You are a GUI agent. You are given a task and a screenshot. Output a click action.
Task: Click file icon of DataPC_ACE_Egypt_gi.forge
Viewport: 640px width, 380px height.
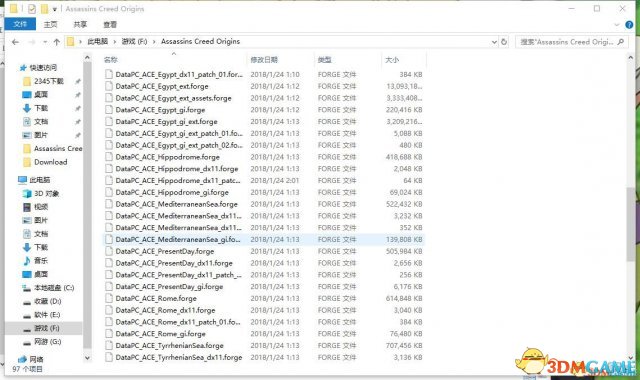(x=109, y=110)
